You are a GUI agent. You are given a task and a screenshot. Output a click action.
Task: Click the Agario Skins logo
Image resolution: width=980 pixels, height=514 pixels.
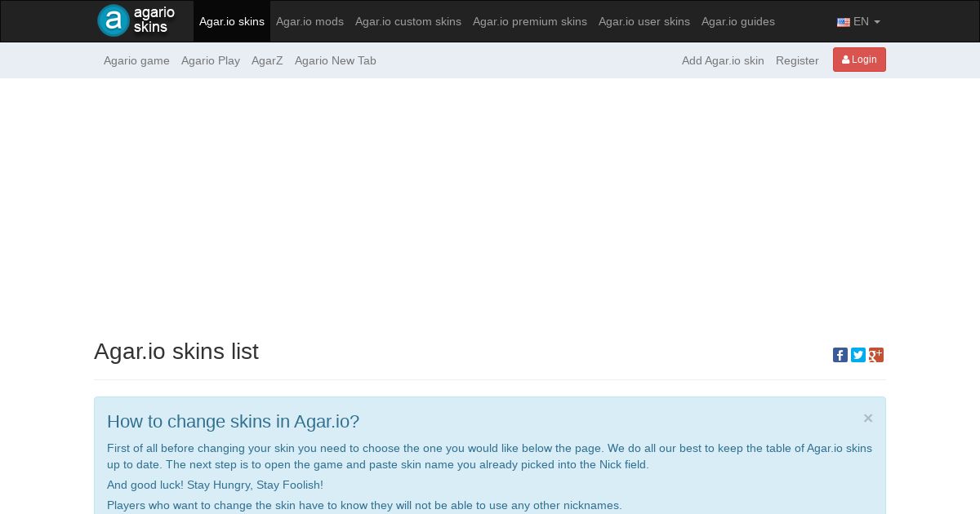(137, 20)
